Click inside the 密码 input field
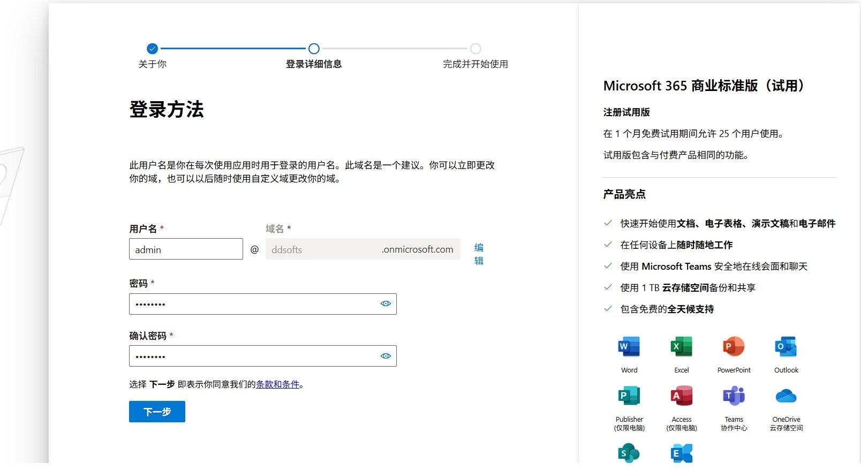Image resolution: width=868 pixels, height=471 pixels. (x=252, y=304)
